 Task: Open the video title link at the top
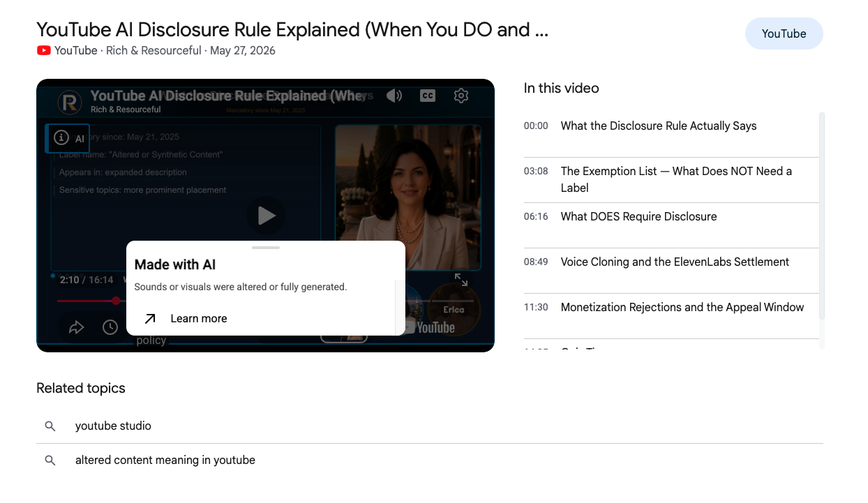coord(292,30)
